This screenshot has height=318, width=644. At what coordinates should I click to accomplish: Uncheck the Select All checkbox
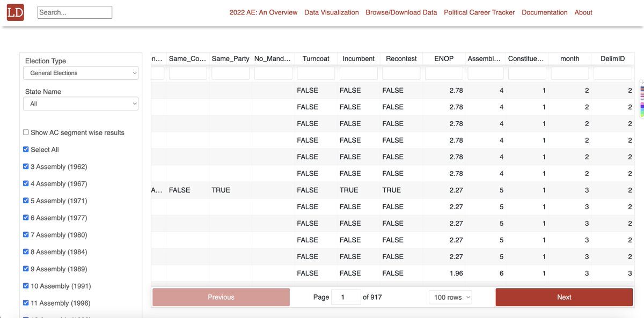pos(26,149)
